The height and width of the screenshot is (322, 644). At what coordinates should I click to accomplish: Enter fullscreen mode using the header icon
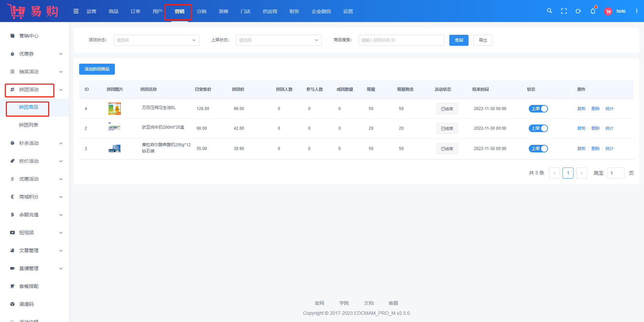click(x=564, y=11)
